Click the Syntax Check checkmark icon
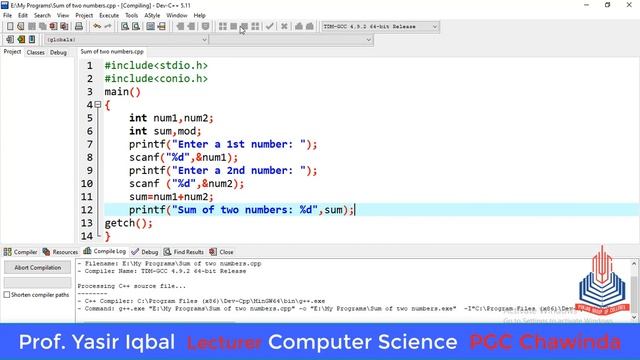 coord(269,26)
